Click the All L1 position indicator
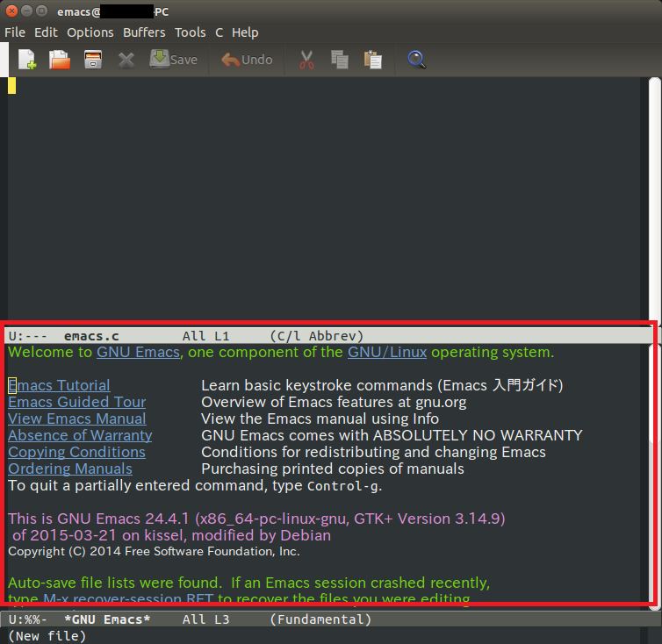This screenshot has width=662, height=644. pos(205,336)
